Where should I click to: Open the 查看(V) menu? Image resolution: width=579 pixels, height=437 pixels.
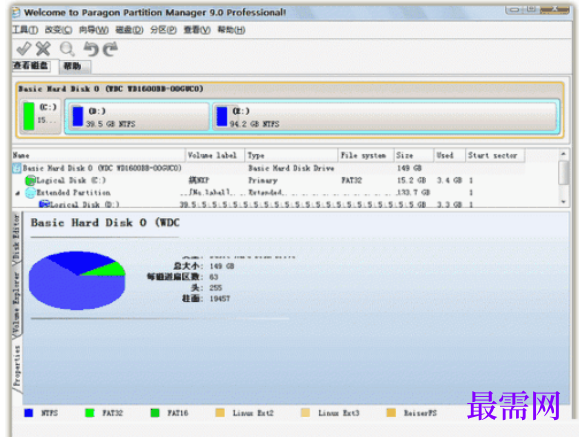click(x=197, y=30)
